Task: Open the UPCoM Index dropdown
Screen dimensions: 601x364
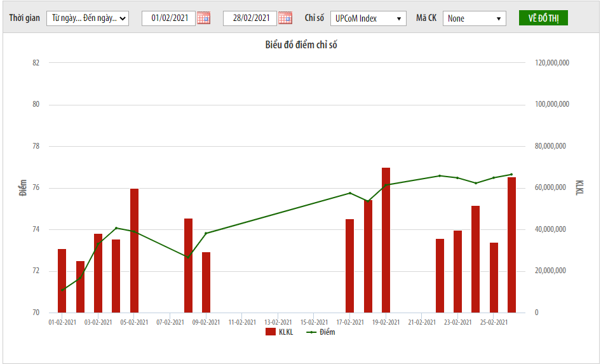Action: [368, 18]
